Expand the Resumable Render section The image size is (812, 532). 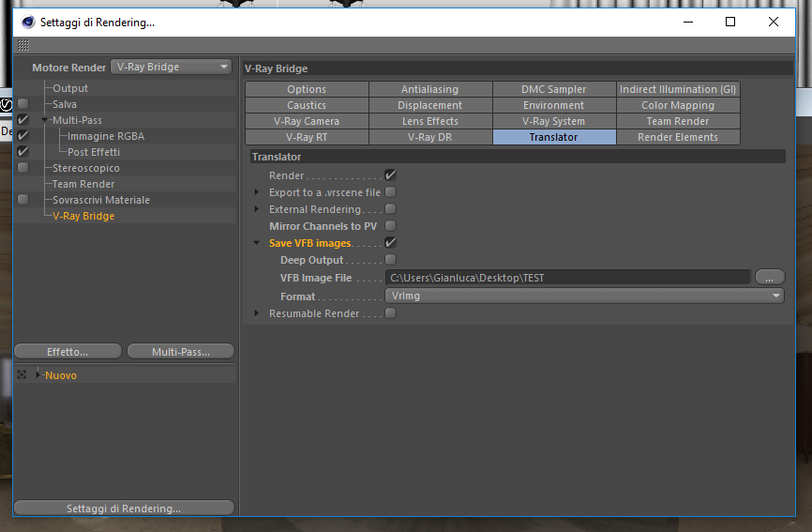(x=256, y=312)
